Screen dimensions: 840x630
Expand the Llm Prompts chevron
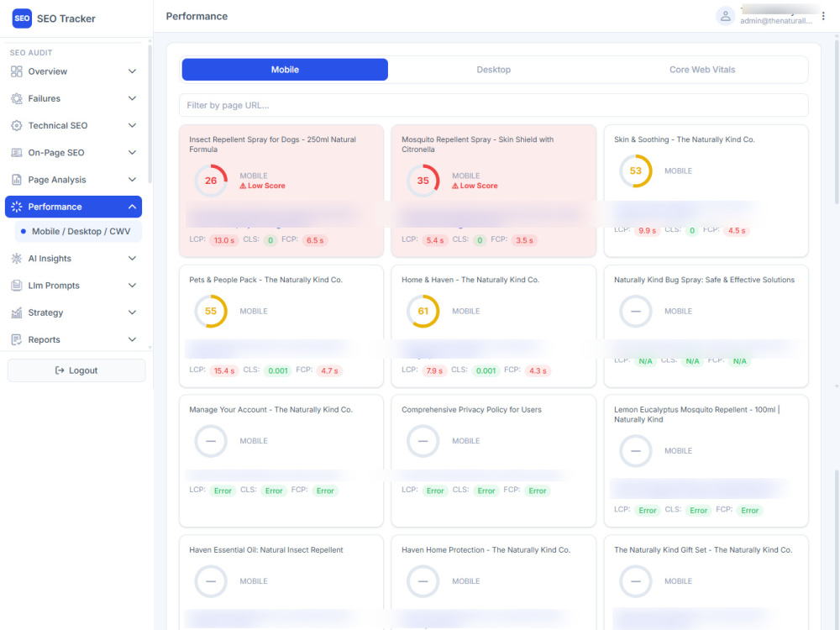133,286
